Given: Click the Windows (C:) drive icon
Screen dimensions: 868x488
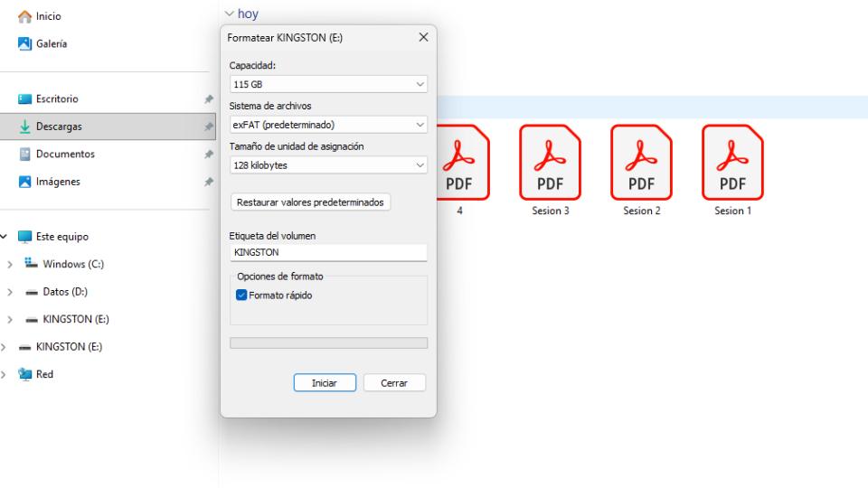Looking at the screenshot, I should point(31,263).
